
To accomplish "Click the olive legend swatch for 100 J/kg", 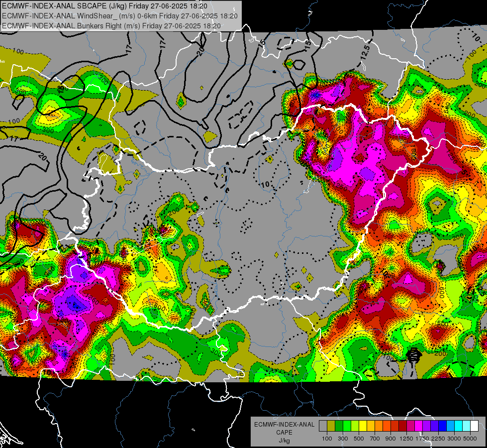I will [x=331, y=426].
